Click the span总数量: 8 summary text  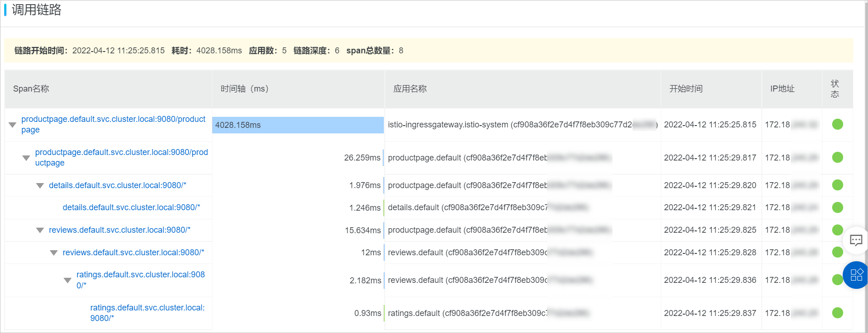point(375,51)
